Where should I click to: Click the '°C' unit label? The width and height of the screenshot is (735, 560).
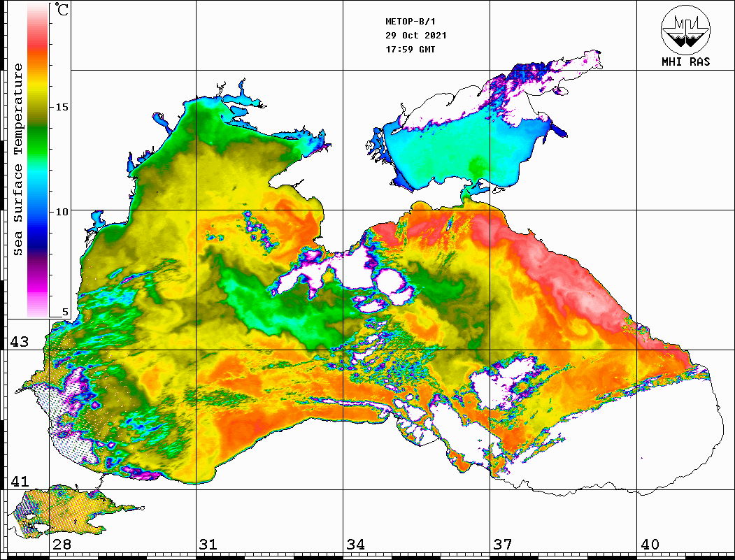coord(62,9)
